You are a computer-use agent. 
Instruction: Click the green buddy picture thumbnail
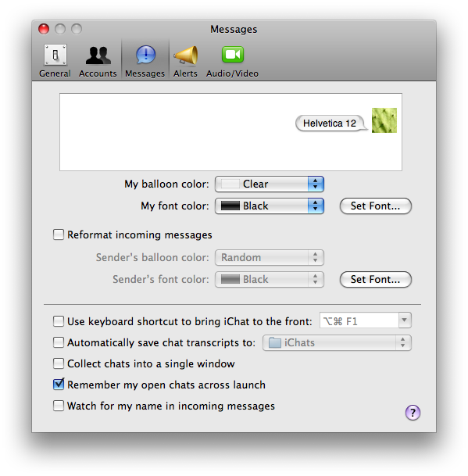(384, 120)
